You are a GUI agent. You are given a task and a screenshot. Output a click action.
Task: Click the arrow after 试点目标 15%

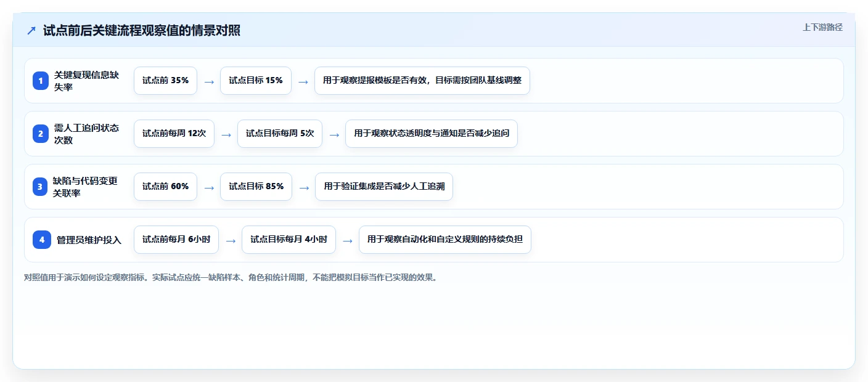click(x=303, y=81)
